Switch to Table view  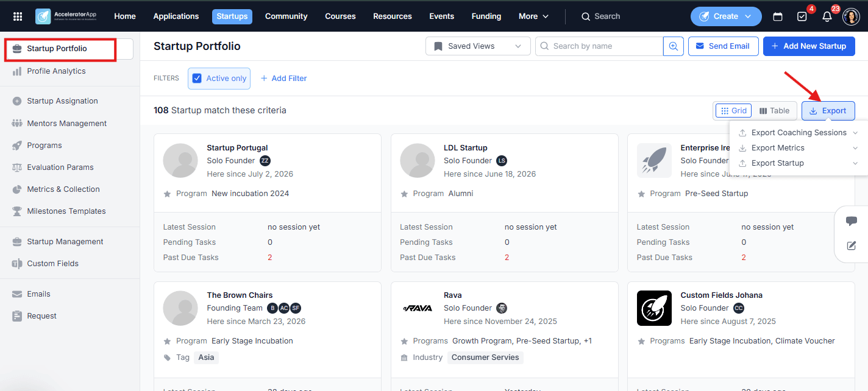coord(774,111)
